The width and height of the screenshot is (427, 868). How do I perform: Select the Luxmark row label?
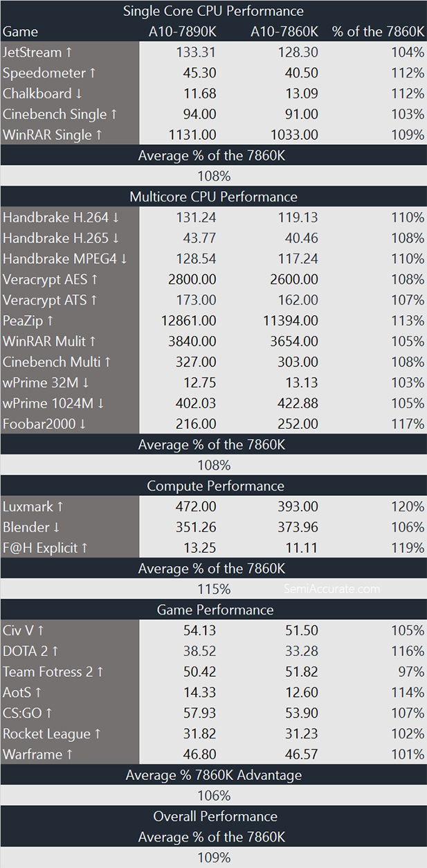[33, 506]
